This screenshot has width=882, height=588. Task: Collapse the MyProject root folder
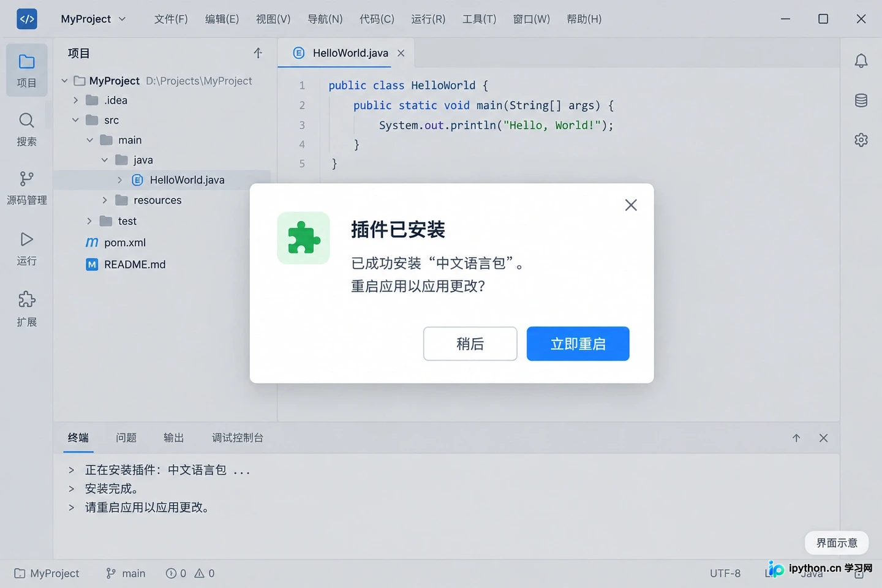pyautogui.click(x=64, y=81)
